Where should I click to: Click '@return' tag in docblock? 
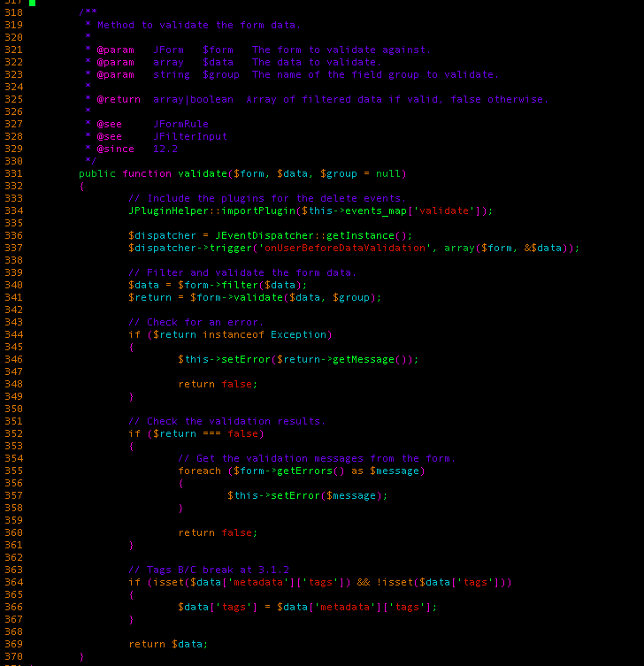click(x=119, y=99)
